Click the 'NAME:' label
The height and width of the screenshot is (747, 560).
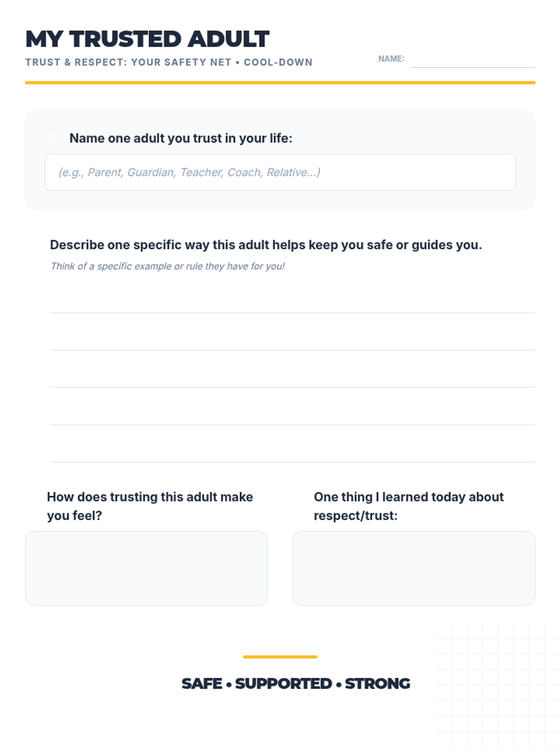tap(391, 59)
